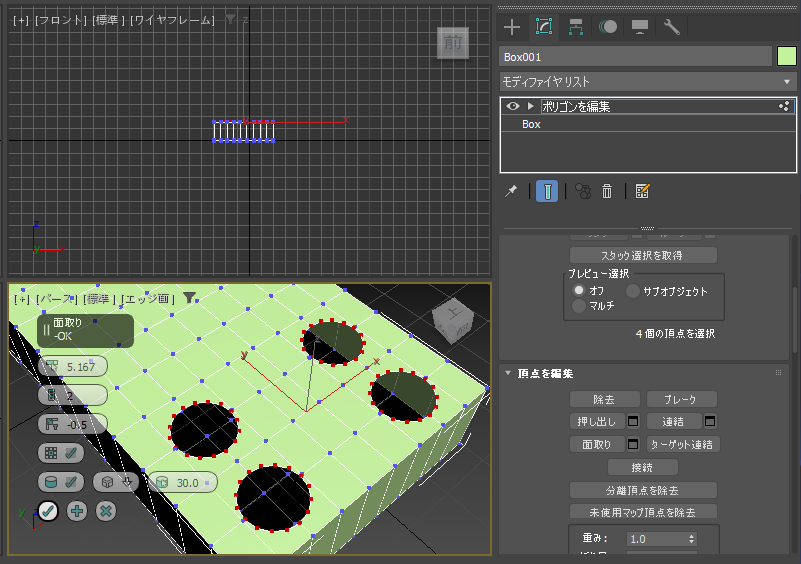This screenshot has height=564, width=801.
Task: Open the Create tab in command panel
Action: pos(512,27)
